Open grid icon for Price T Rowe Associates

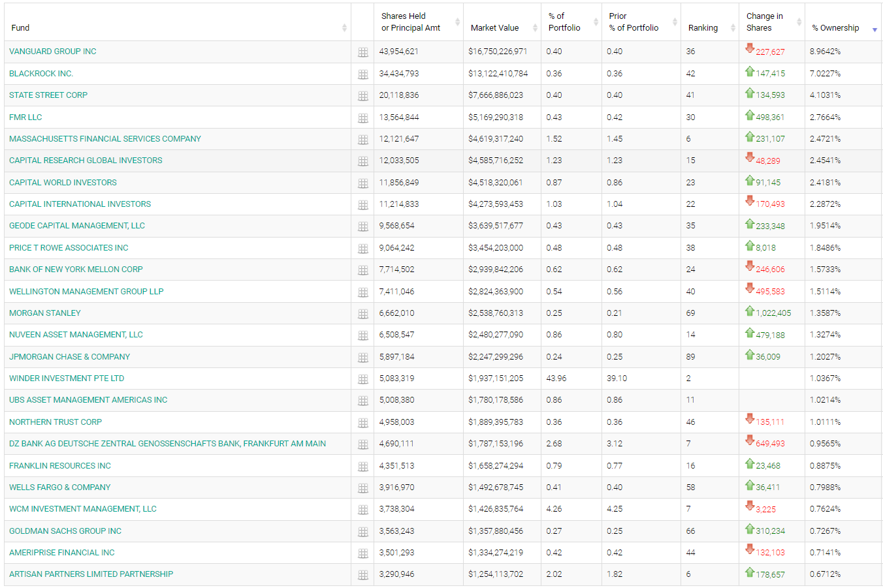click(363, 249)
